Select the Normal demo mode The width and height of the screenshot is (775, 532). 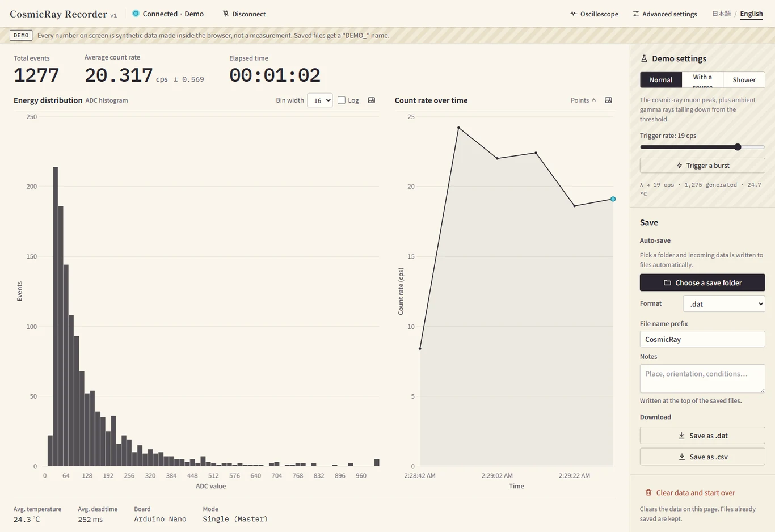click(661, 80)
